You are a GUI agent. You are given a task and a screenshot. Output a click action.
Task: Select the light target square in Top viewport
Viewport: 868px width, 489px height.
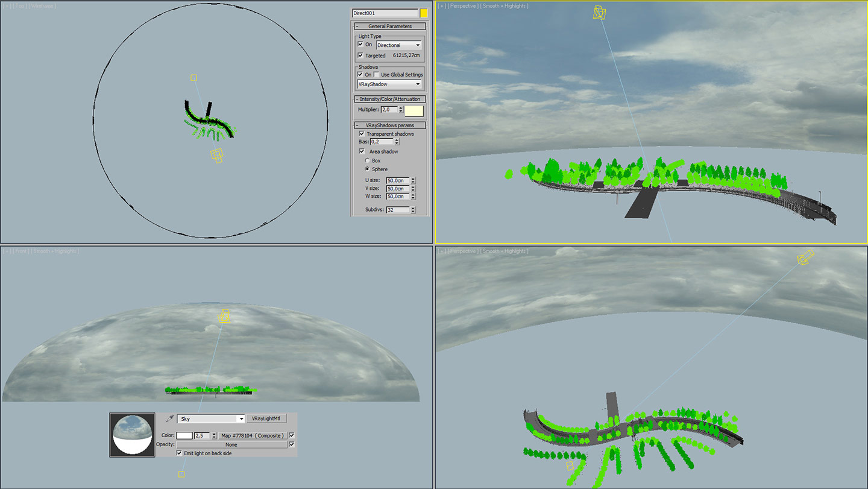[x=193, y=77]
